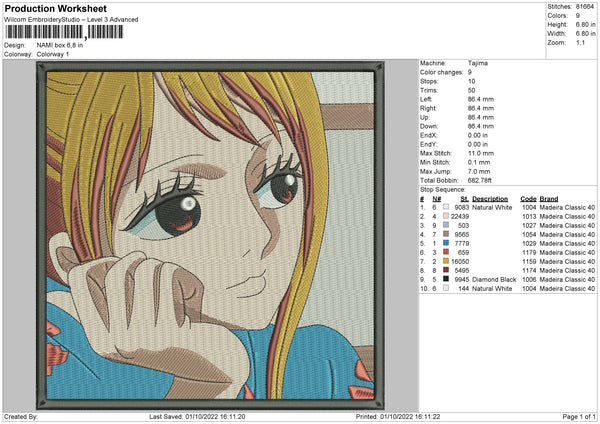Click the Max Jump value '7.0 mm'
Image resolution: width=600 pixels, height=424 pixels.
coord(479,171)
